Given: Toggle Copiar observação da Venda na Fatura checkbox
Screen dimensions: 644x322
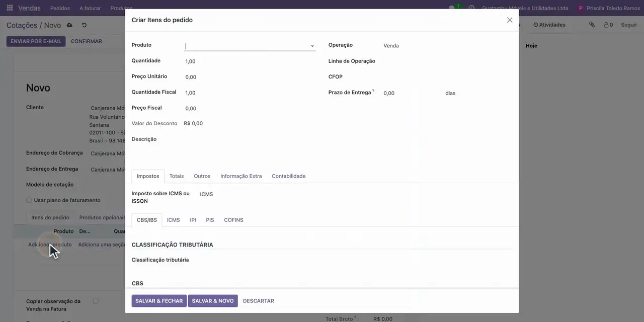Looking at the screenshot, I should pyautogui.click(x=96, y=301).
